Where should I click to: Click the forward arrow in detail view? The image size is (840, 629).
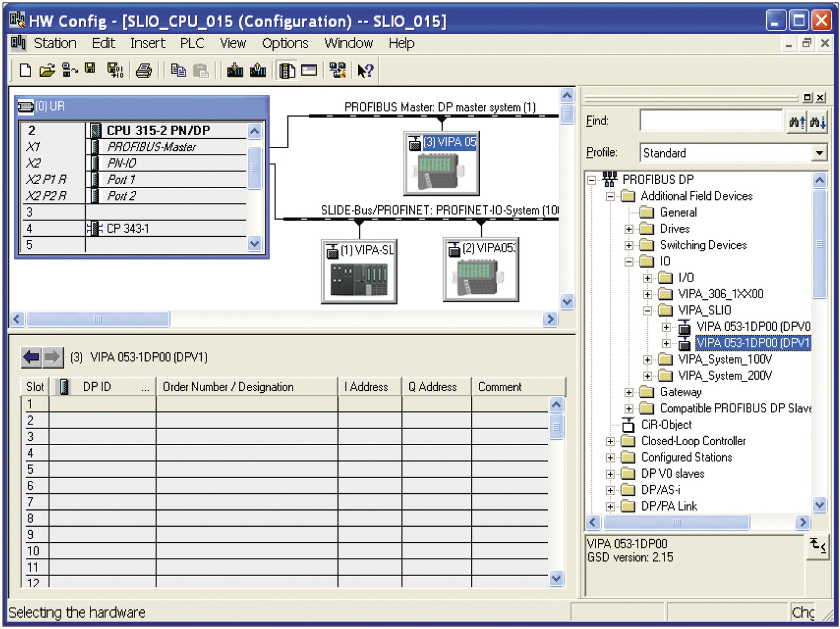[x=52, y=357]
